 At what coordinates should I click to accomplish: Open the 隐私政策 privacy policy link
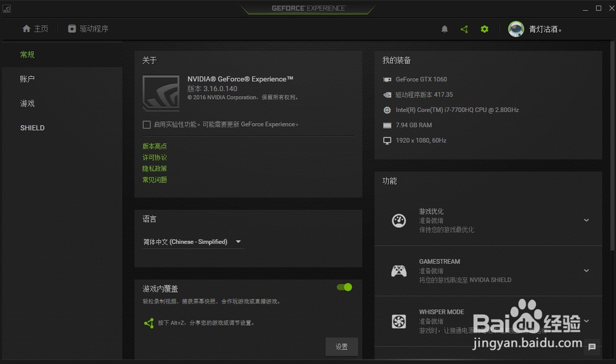153,168
